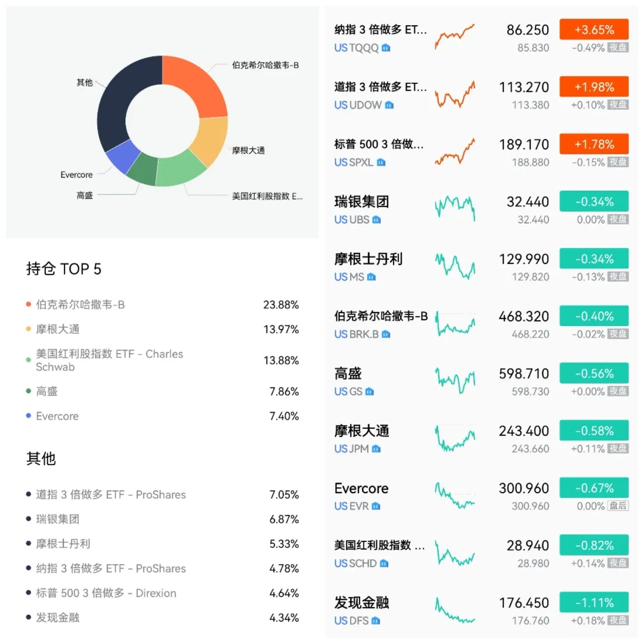Tap the +1.98% change badge for UDOW

pyautogui.click(x=594, y=86)
